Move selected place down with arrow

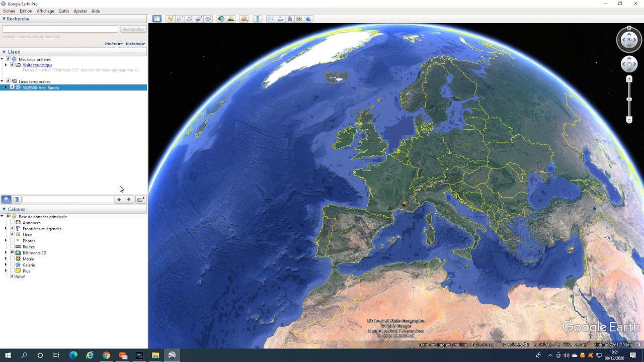pos(129,200)
